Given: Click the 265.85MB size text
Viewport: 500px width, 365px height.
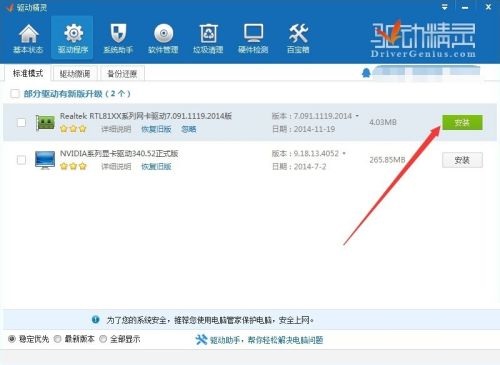Looking at the screenshot, I should [387, 160].
